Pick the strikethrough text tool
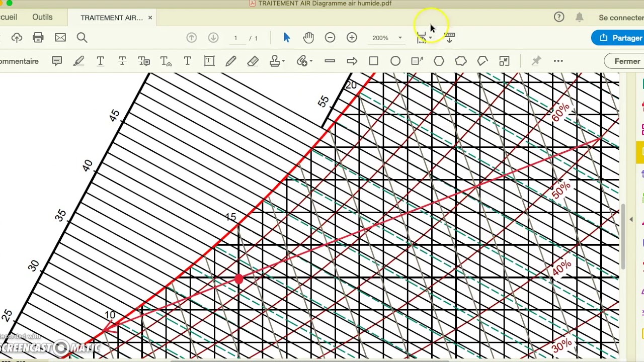The image size is (644, 362). click(122, 61)
